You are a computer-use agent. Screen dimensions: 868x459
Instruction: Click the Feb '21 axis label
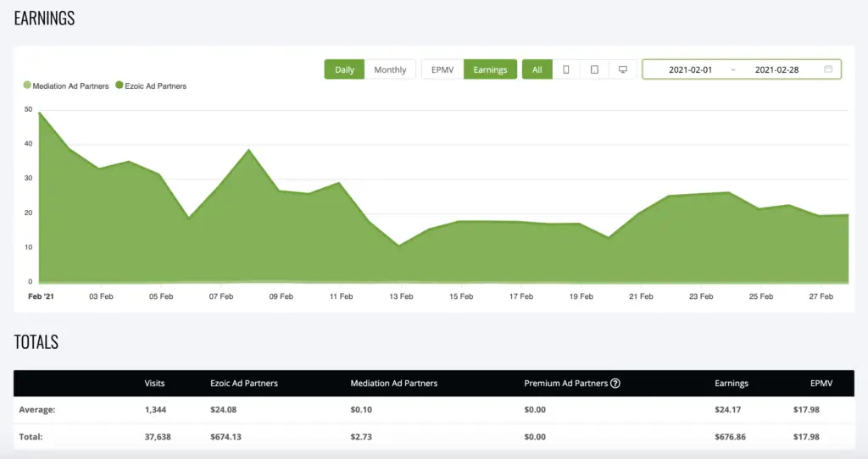pyautogui.click(x=41, y=296)
